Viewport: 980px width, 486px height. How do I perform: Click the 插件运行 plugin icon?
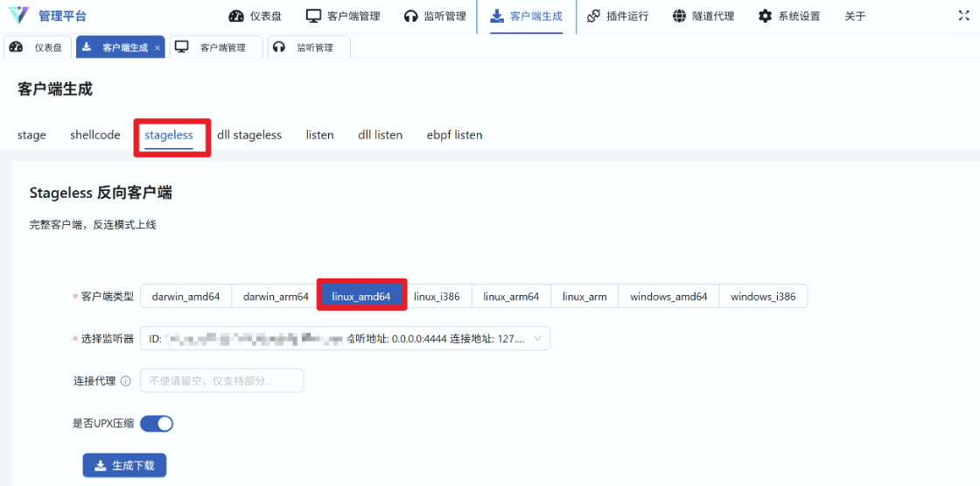tap(594, 17)
